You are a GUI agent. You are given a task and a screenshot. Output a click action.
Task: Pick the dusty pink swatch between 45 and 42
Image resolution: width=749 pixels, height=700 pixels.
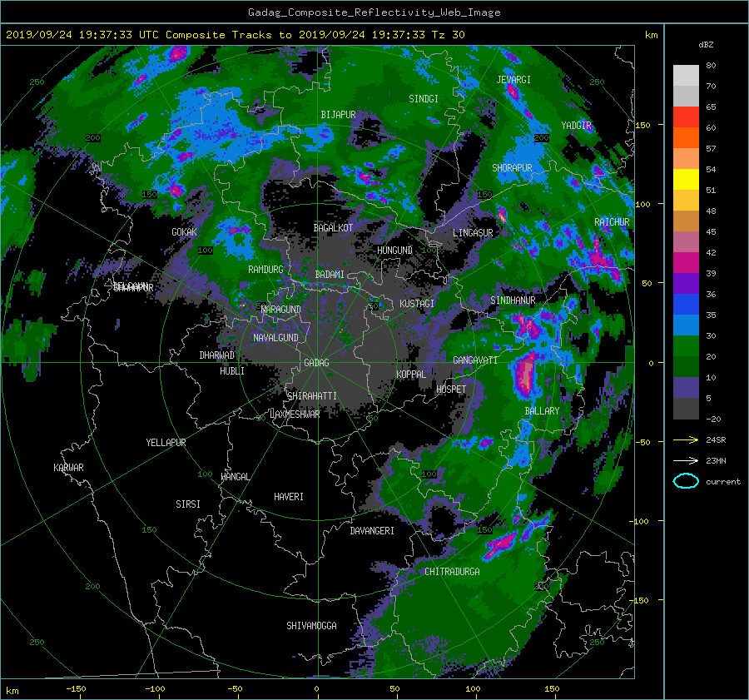[686, 241]
